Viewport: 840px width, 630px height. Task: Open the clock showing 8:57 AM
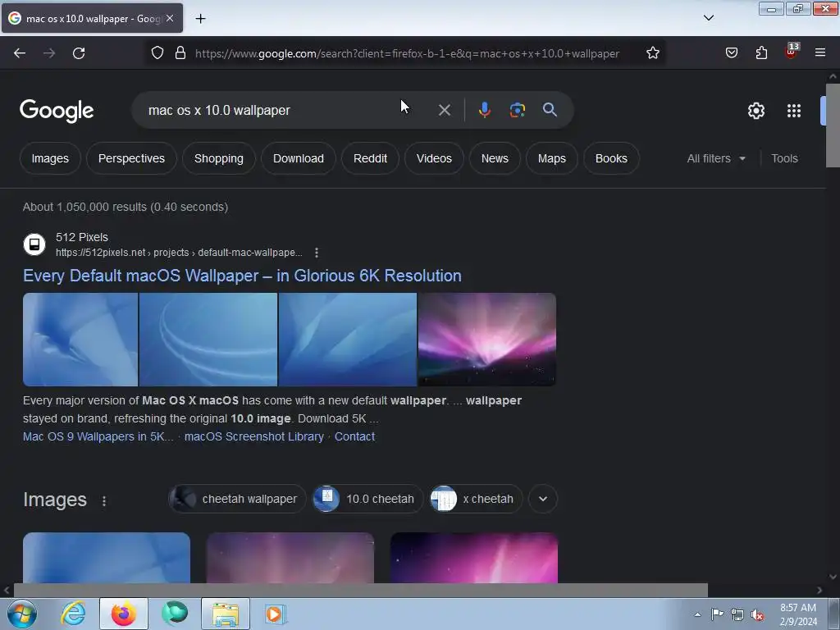(x=798, y=614)
